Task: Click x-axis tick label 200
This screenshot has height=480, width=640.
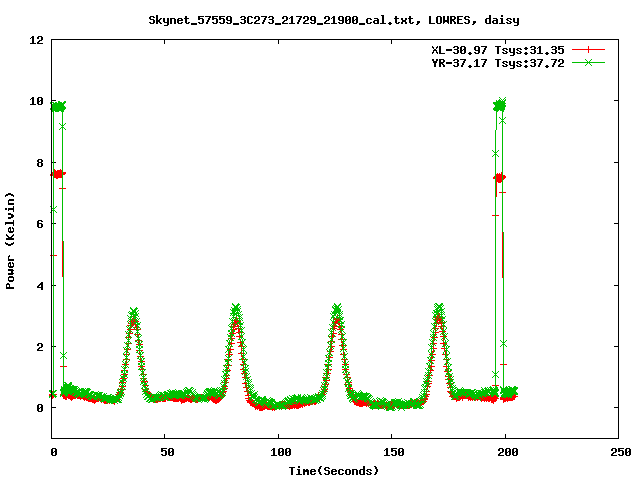Action: tap(507, 452)
